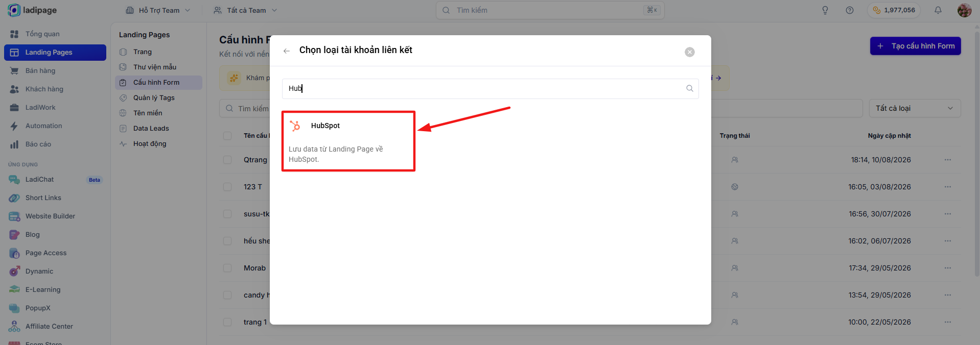Open more options for 16:05, 03/08/2026 row
Screen dimensions: 980x345
[x=948, y=187]
